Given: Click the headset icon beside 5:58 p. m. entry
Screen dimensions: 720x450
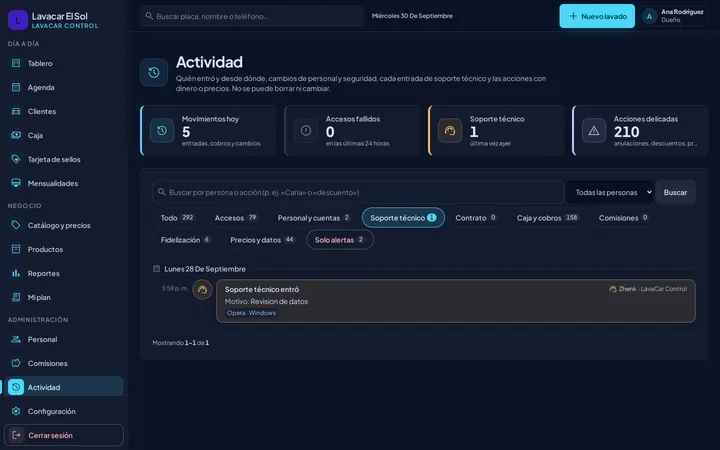Looking at the screenshot, I should [202, 290].
